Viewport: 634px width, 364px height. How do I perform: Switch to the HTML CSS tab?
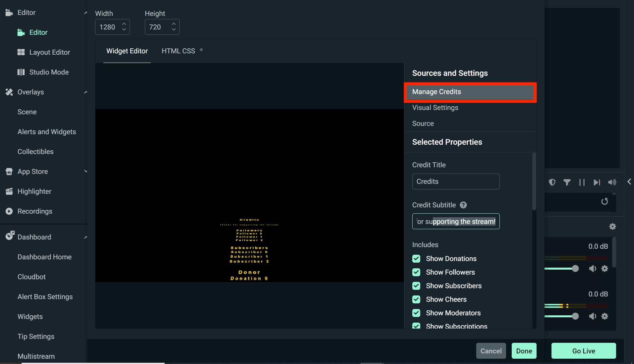point(178,51)
